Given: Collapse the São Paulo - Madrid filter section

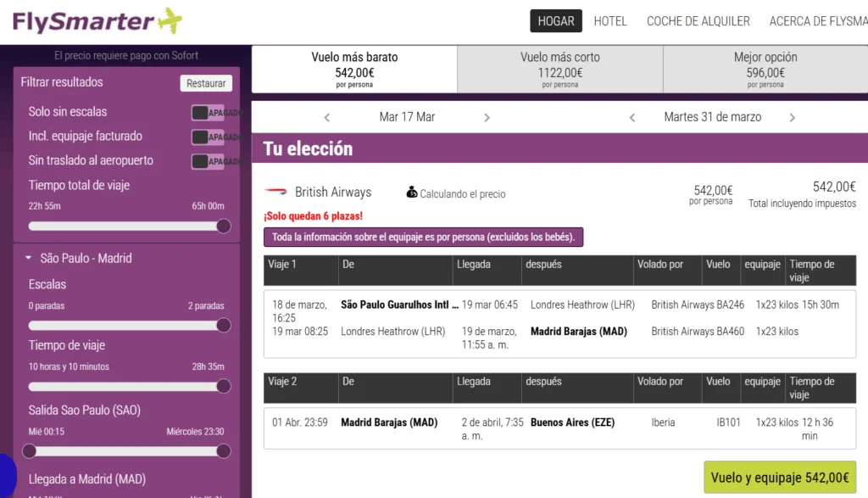Looking at the screenshot, I should [x=29, y=258].
